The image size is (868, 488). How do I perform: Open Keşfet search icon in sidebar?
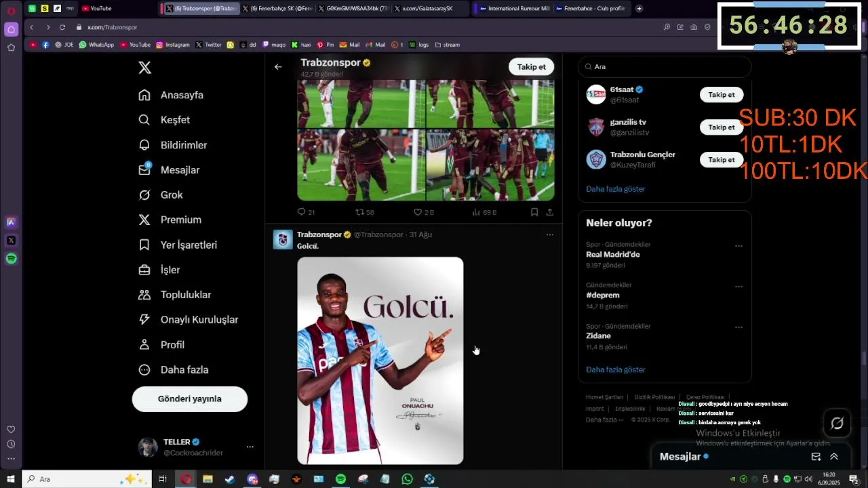pyautogui.click(x=144, y=120)
